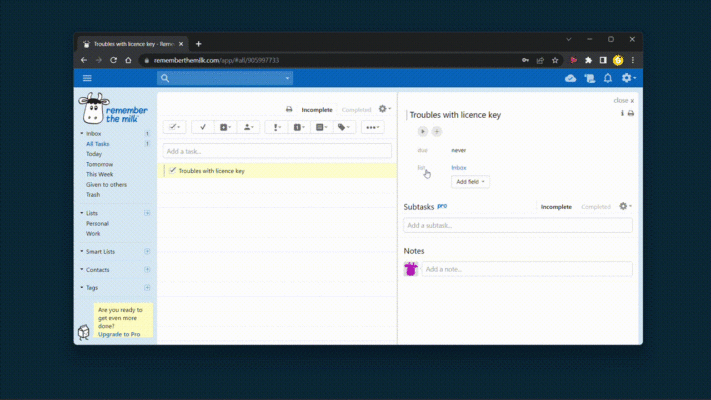The width and height of the screenshot is (711, 400).
Task: Click the cloud sync icon
Action: (x=570, y=78)
